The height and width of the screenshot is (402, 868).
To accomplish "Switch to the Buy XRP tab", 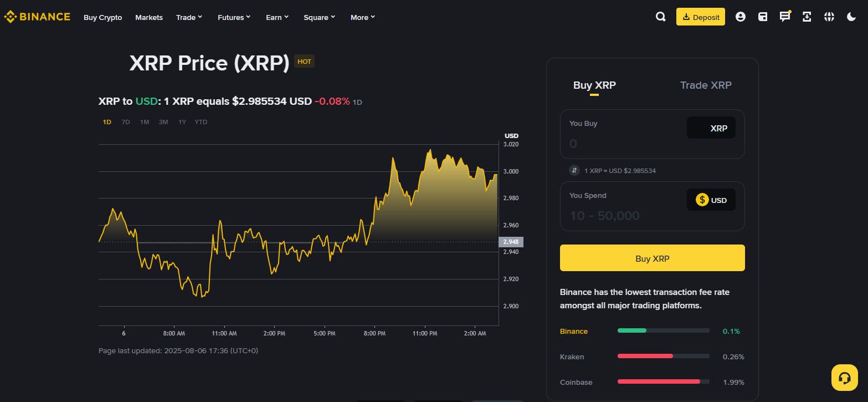I will 594,85.
